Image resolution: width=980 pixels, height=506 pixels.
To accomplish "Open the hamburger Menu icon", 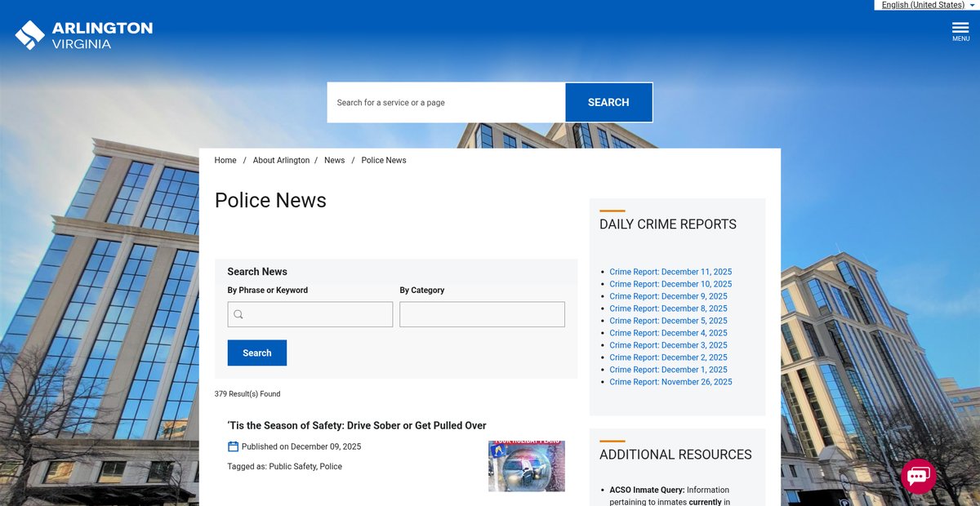I will (x=960, y=31).
